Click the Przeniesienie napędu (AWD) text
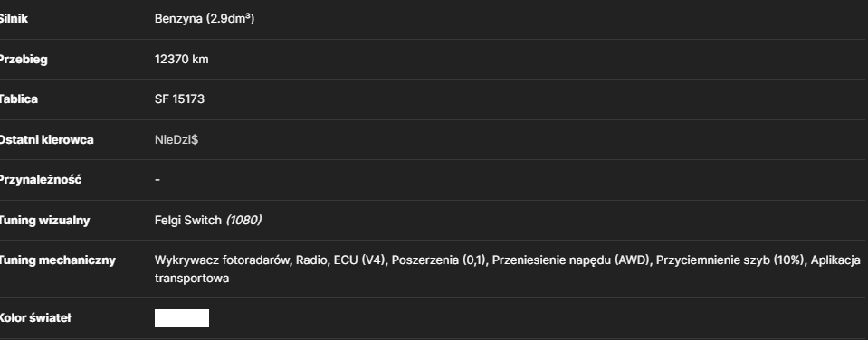The image size is (868, 340). (570, 260)
